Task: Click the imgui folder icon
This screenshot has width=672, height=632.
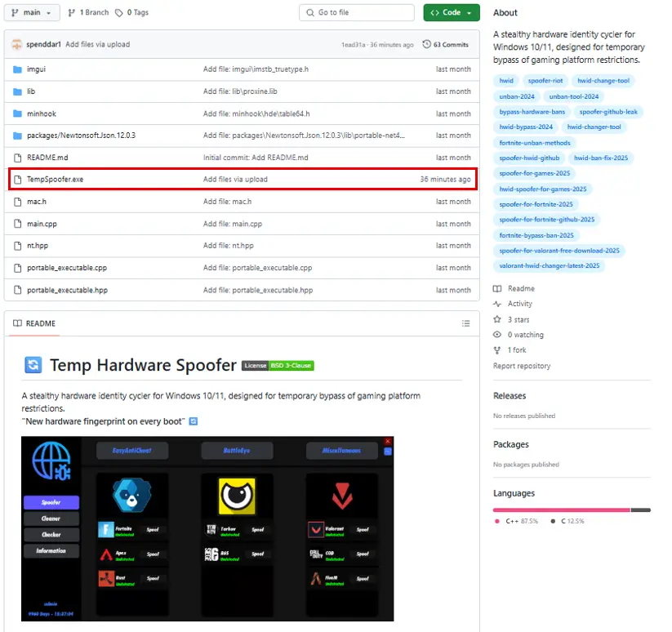Action: click(x=17, y=69)
